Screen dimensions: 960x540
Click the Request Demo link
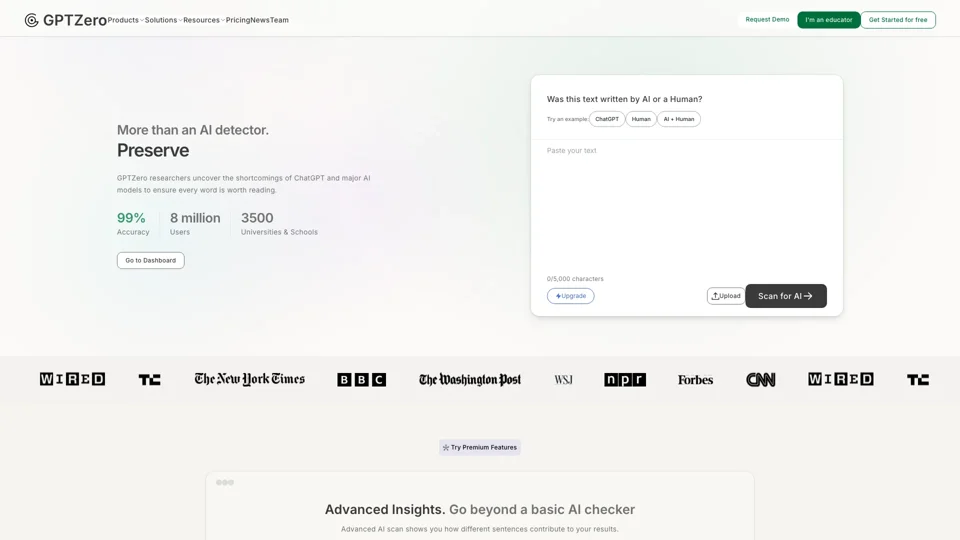[767, 20]
